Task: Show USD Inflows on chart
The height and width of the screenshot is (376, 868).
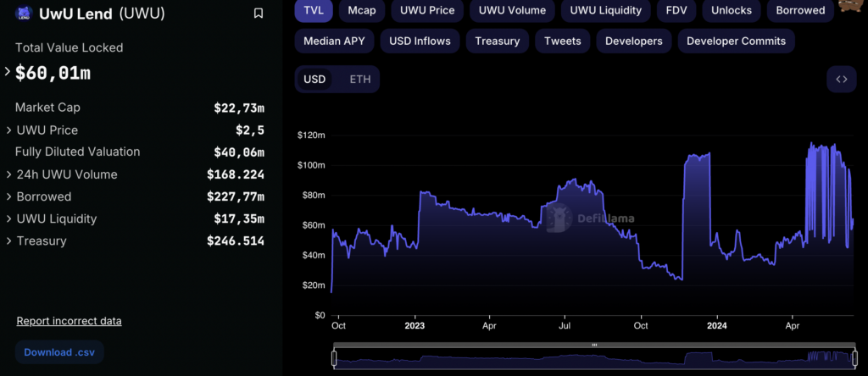Action: point(420,41)
